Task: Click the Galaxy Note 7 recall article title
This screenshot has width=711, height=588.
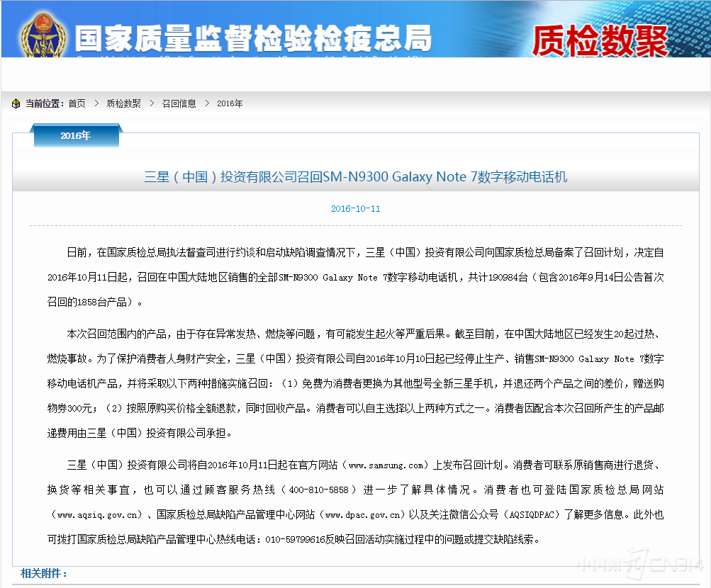Action: click(x=356, y=176)
